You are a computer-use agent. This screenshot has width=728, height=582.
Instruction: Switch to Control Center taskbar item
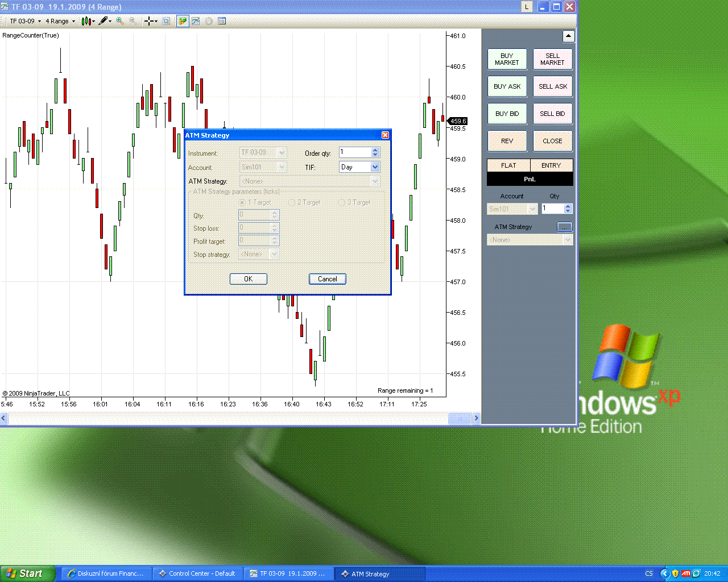198,573
